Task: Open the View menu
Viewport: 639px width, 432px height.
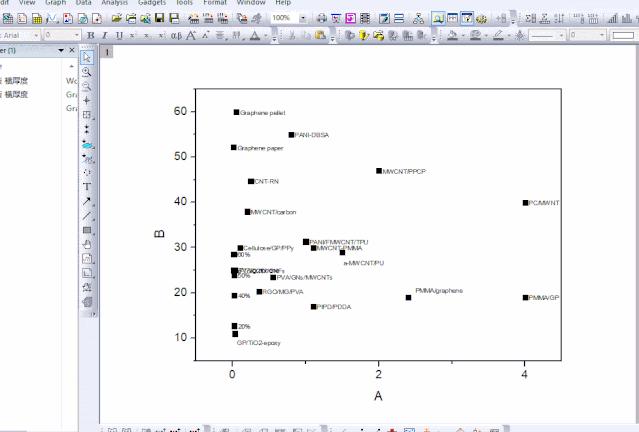Action: (x=27, y=2)
